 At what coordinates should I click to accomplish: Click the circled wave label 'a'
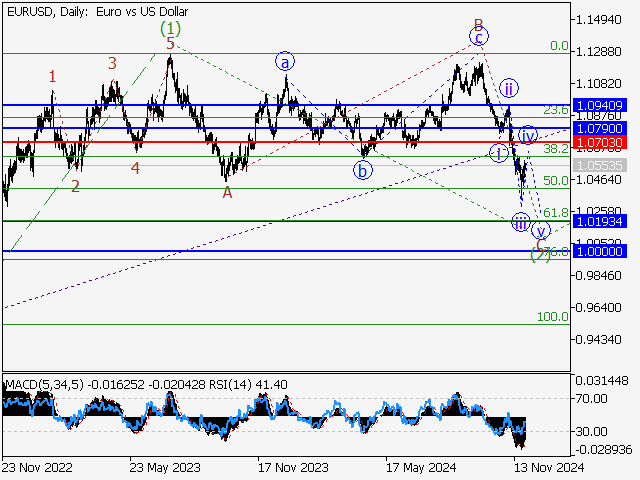coord(286,61)
